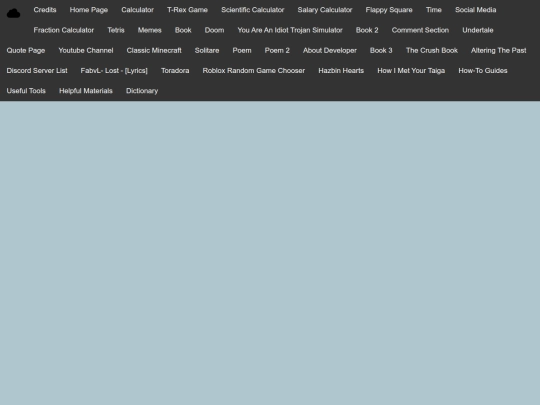
Task: Open Poem 2
Action: 277,51
